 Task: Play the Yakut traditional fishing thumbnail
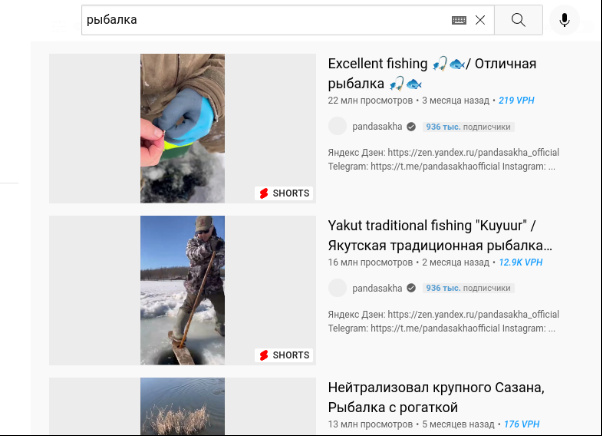tap(182, 290)
